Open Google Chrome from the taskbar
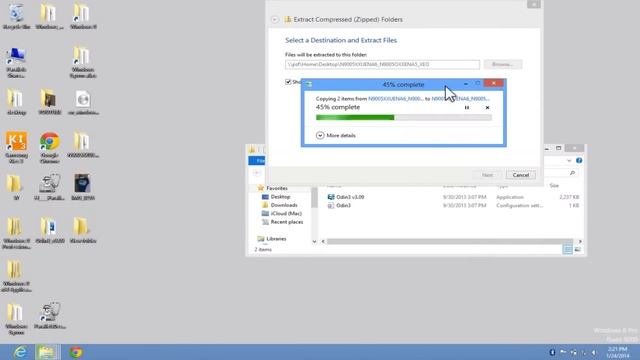The height and width of the screenshot is (360, 640). 76,352
